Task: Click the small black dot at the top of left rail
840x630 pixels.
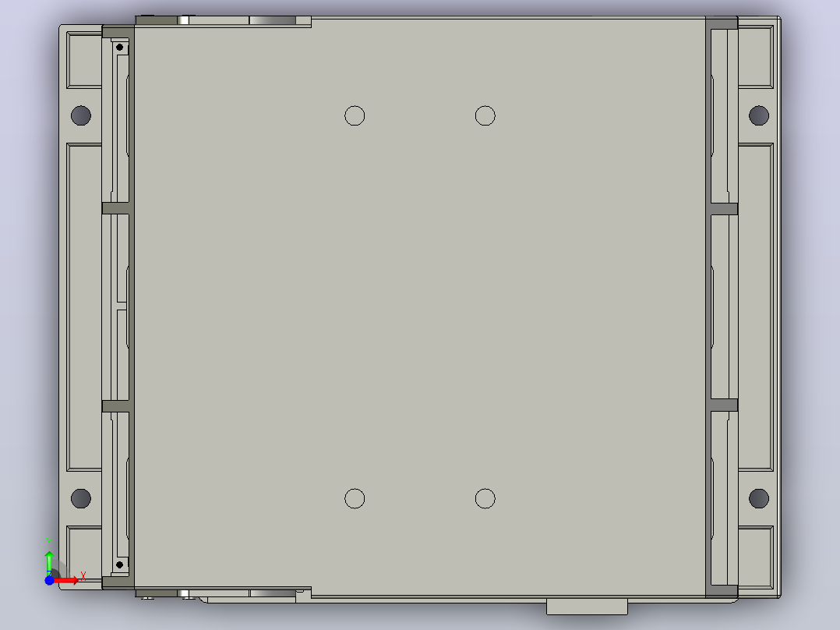Action: click(119, 48)
